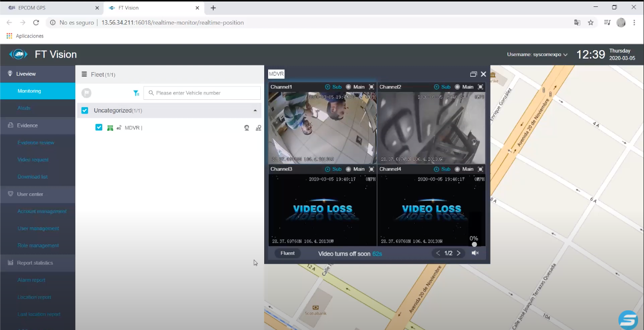644x330 pixels.
Task: Click the volume slider handle
Action: coord(474,244)
